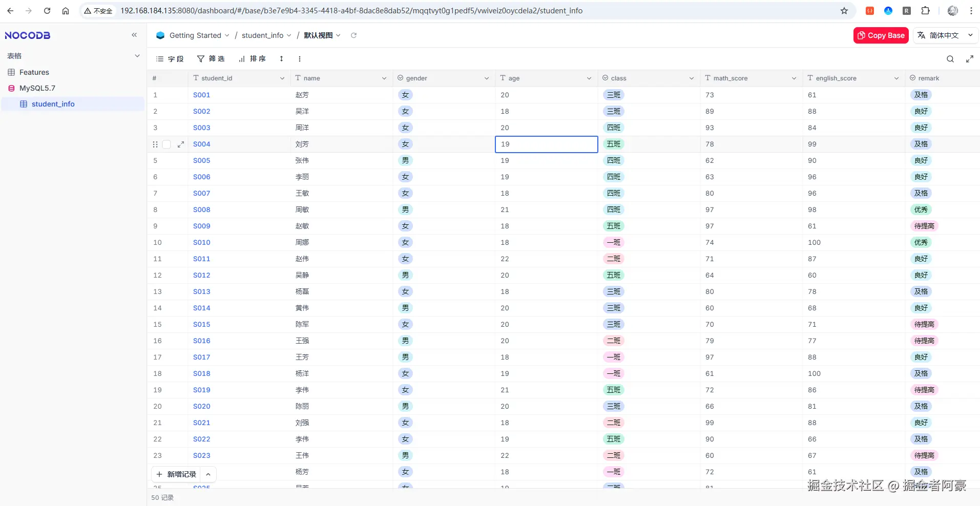Open the math_score column menu arrow
980x506 pixels.
[x=794, y=78]
